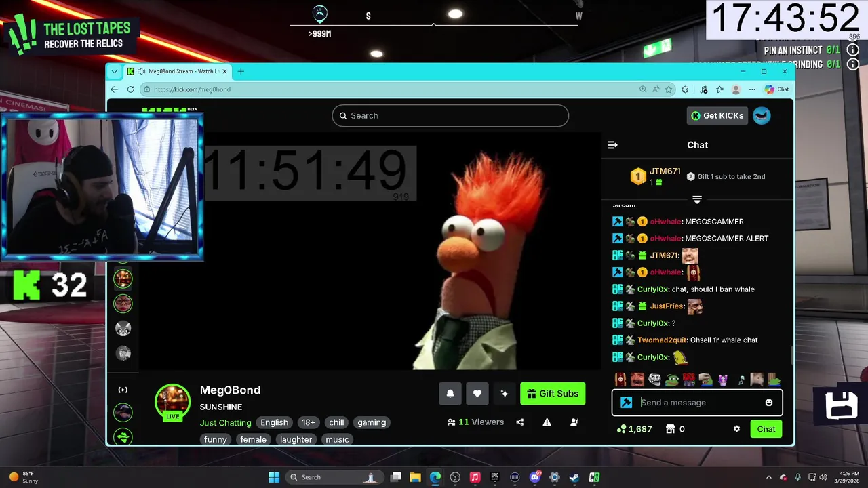
Task: Select the troll face emote
Action: pos(654,380)
